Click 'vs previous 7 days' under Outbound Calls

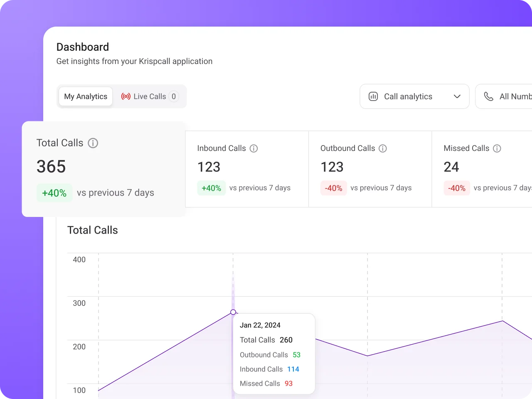tap(381, 188)
